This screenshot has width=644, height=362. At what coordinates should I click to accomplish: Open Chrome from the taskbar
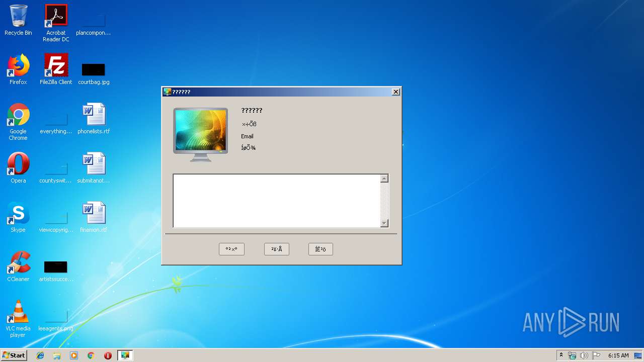pos(91,355)
